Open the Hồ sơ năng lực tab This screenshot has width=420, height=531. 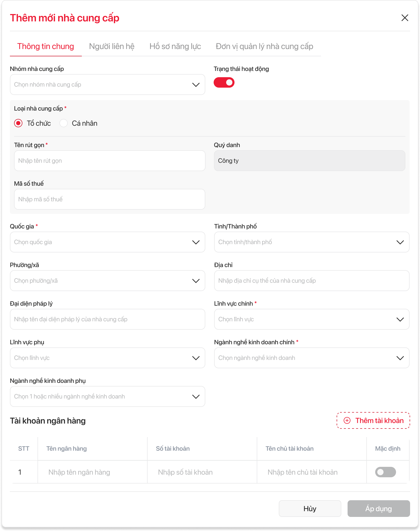[x=175, y=46]
